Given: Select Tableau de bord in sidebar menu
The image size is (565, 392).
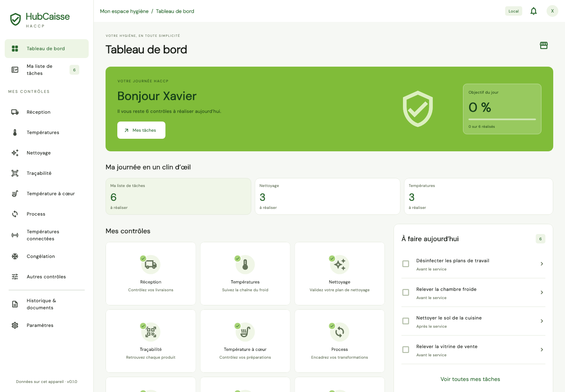Looking at the screenshot, I should (x=47, y=49).
